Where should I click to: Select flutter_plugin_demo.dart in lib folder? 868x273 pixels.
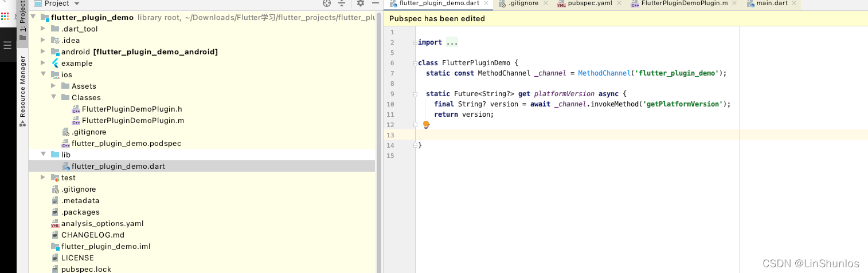pyautogui.click(x=118, y=166)
